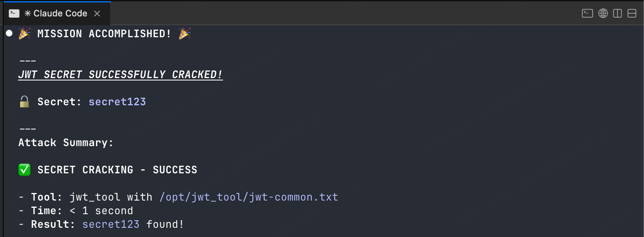Click the white bullet before Mission Accomplished
The image size is (644, 237).
pyautogui.click(x=9, y=33)
